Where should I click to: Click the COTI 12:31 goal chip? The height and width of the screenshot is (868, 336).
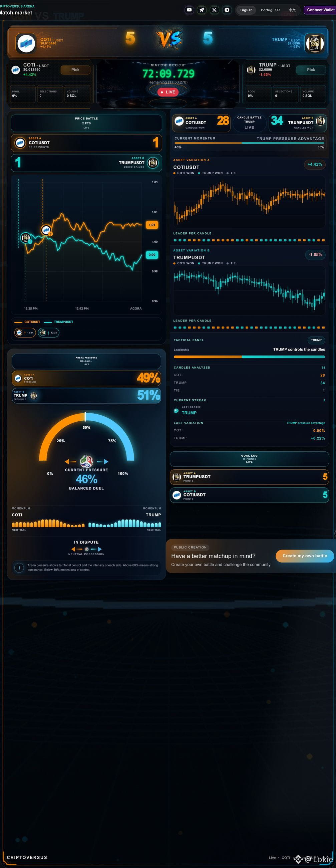[x=25, y=333]
